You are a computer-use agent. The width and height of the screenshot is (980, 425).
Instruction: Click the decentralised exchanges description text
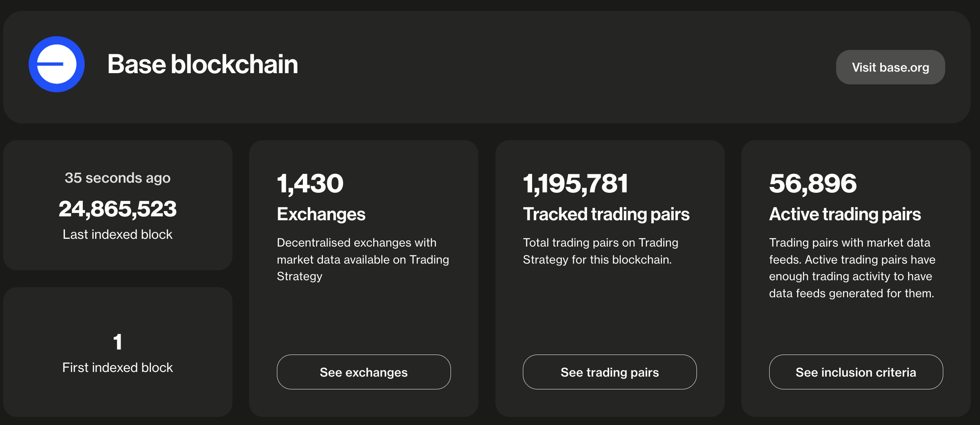(x=363, y=259)
